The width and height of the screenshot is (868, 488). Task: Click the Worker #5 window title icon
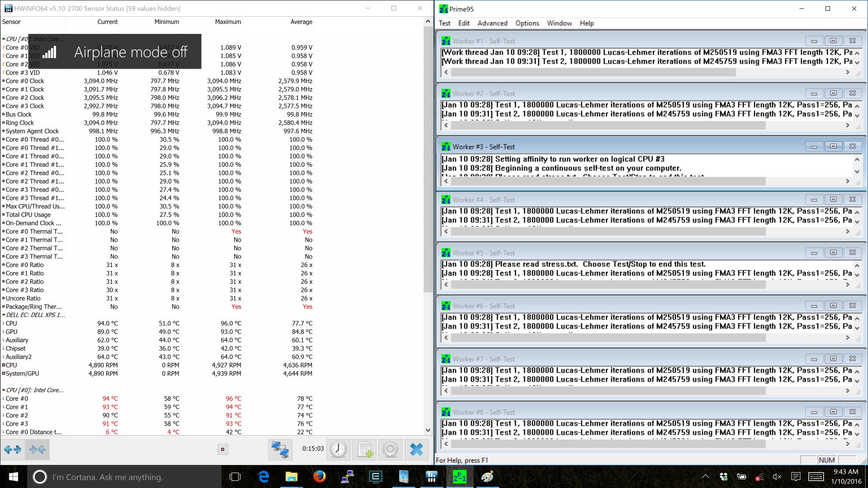pos(446,253)
